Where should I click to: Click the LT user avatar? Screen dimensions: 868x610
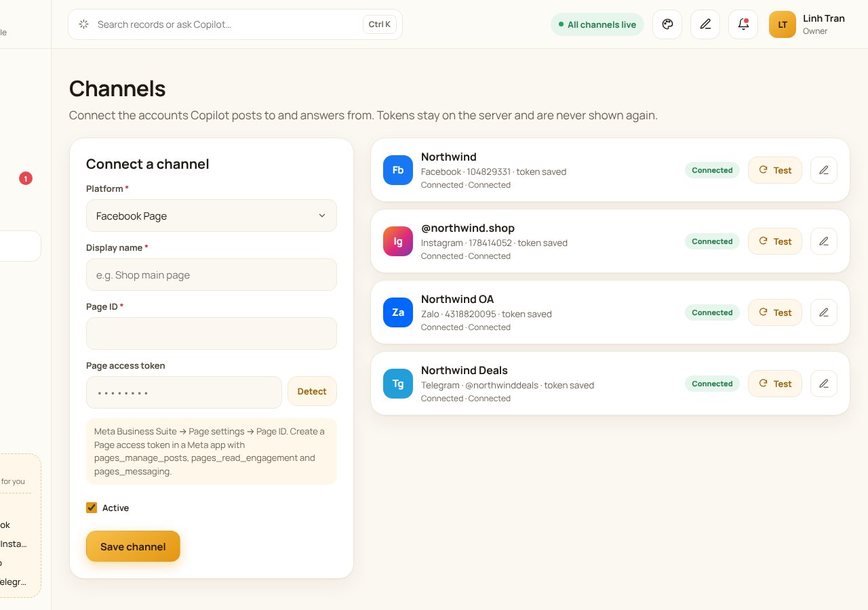click(783, 24)
